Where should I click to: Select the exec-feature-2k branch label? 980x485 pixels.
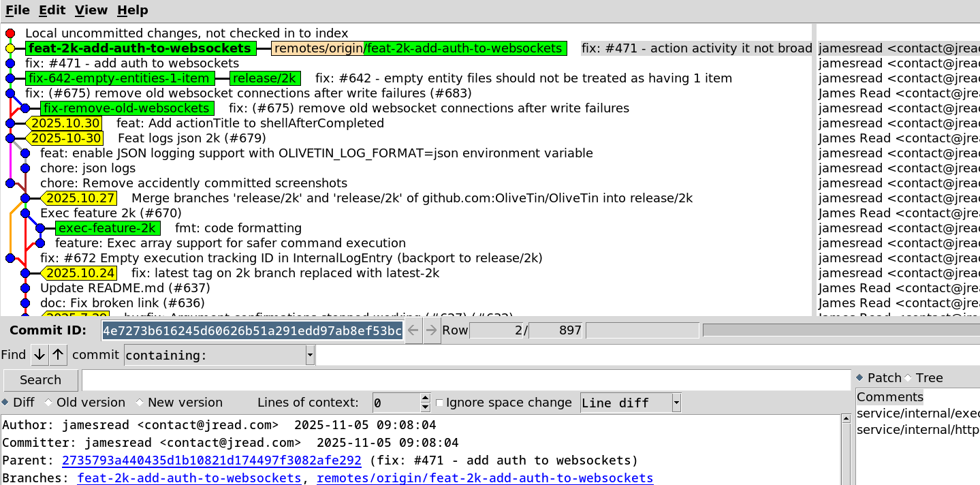108,228
